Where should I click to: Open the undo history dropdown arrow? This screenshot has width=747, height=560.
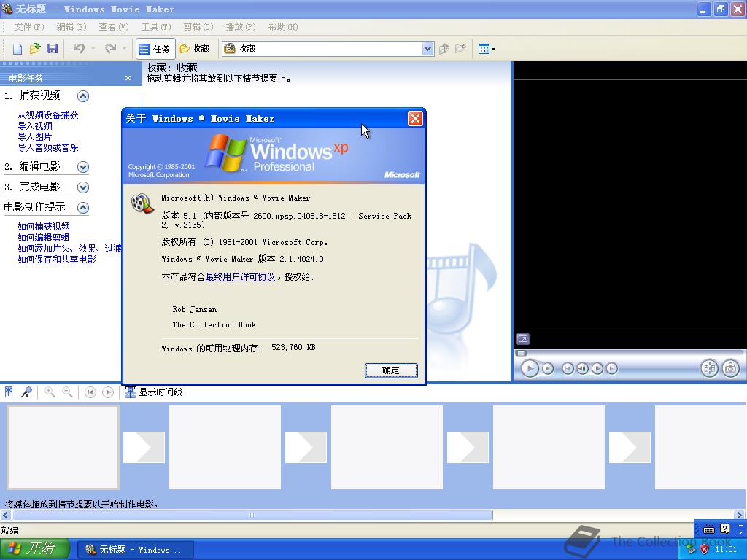click(x=93, y=49)
